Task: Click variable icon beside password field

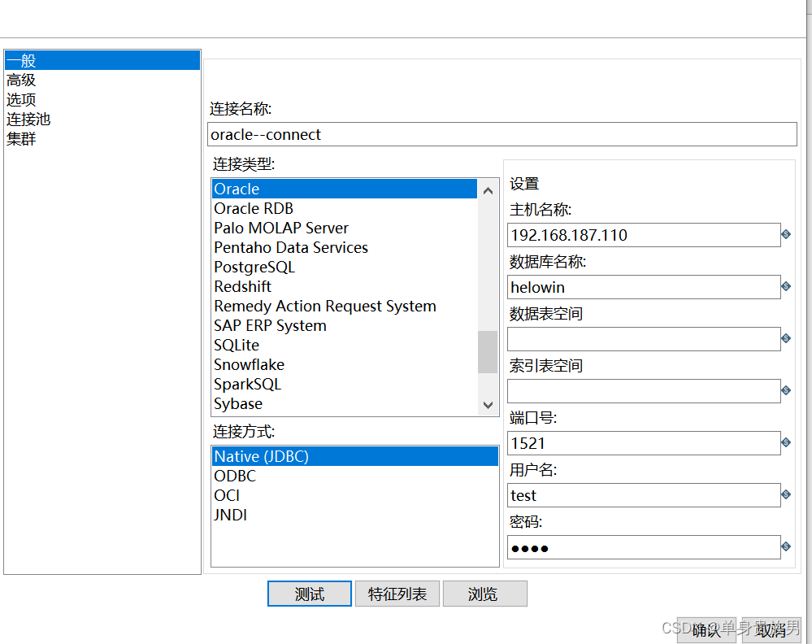Action: (786, 546)
